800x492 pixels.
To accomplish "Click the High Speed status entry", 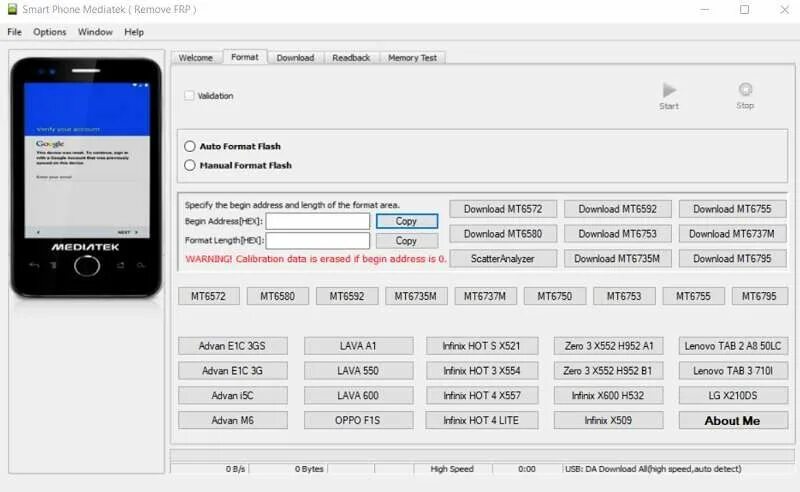I will coord(452,469).
